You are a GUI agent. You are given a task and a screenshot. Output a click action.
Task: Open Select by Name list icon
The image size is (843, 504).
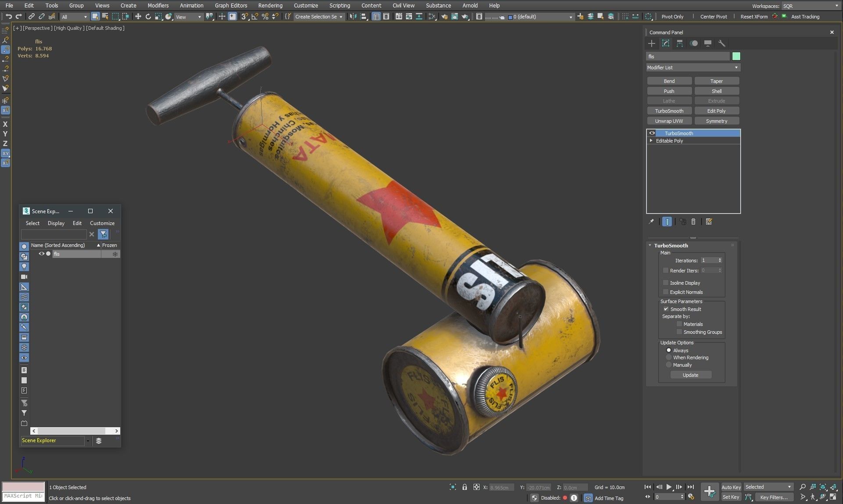coord(105,17)
